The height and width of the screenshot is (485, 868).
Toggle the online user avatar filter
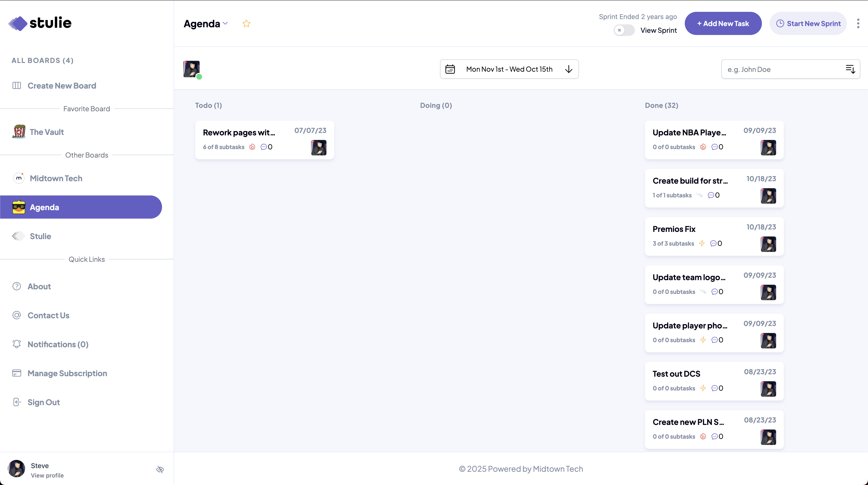(192, 69)
